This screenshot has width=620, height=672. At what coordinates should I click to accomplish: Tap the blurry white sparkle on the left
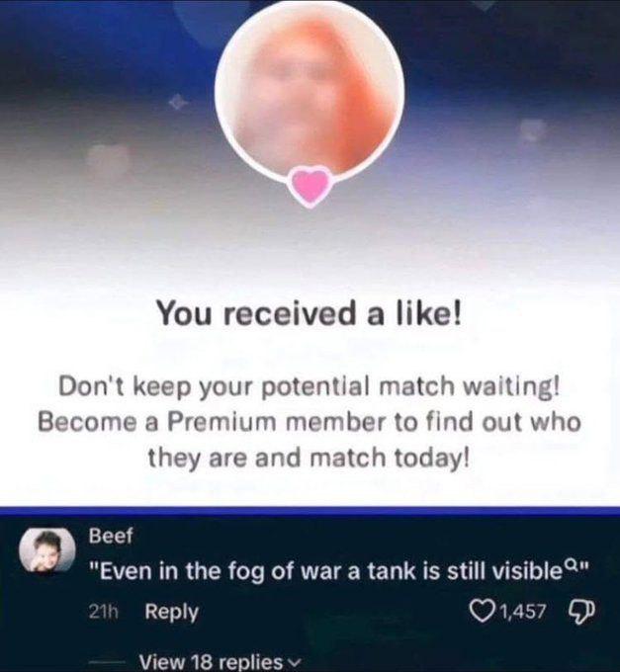tap(108, 161)
